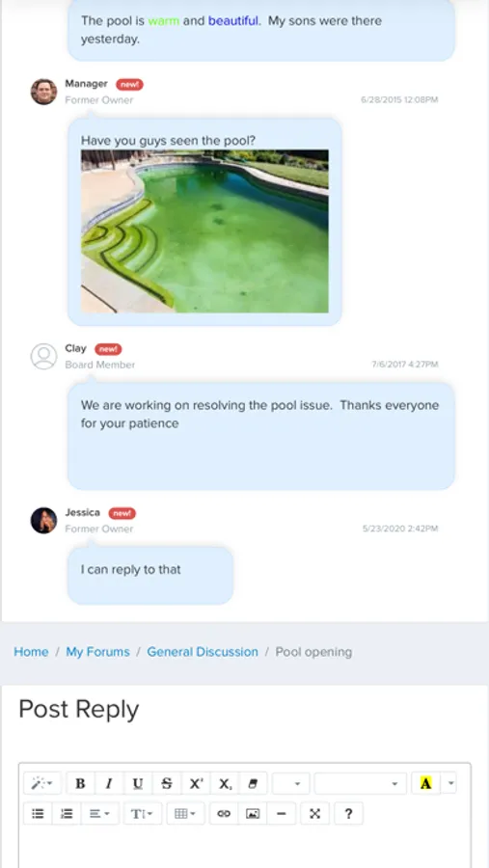Open the magic wand style dropdown
Viewport: 489px width, 868px height.
coord(42,783)
